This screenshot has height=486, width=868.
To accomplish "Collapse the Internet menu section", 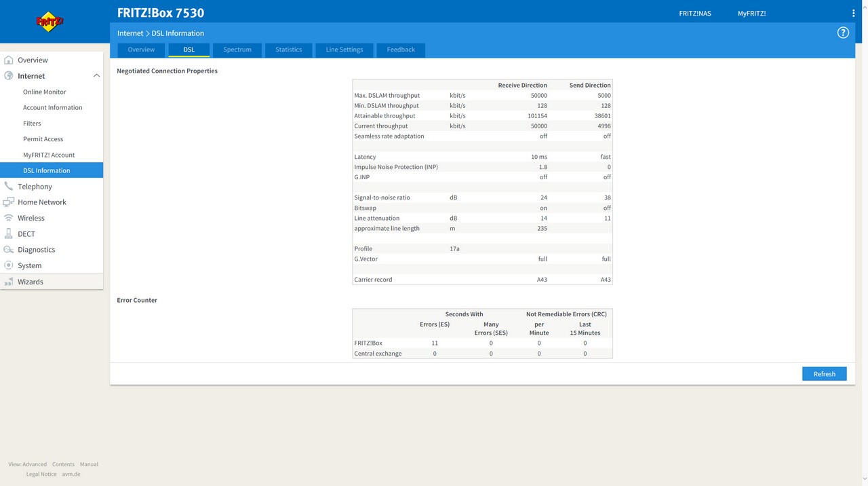I will tap(96, 76).
